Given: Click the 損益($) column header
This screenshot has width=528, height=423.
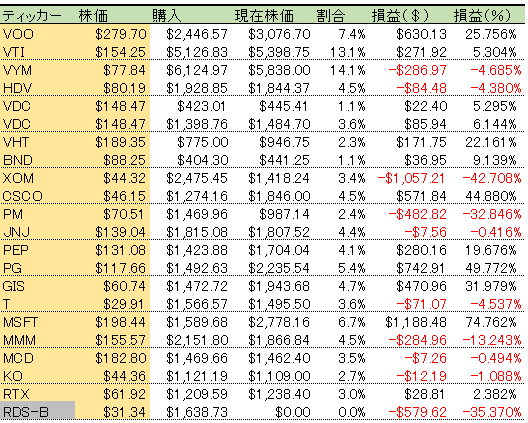Looking at the screenshot, I should point(401,16).
